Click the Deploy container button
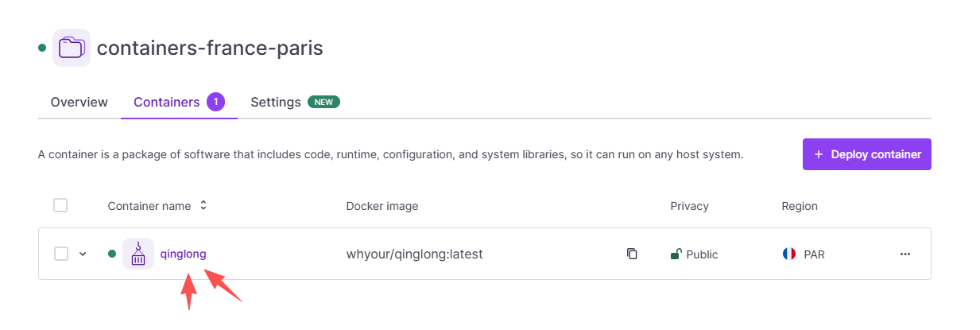The height and width of the screenshot is (330, 980). 866,154
